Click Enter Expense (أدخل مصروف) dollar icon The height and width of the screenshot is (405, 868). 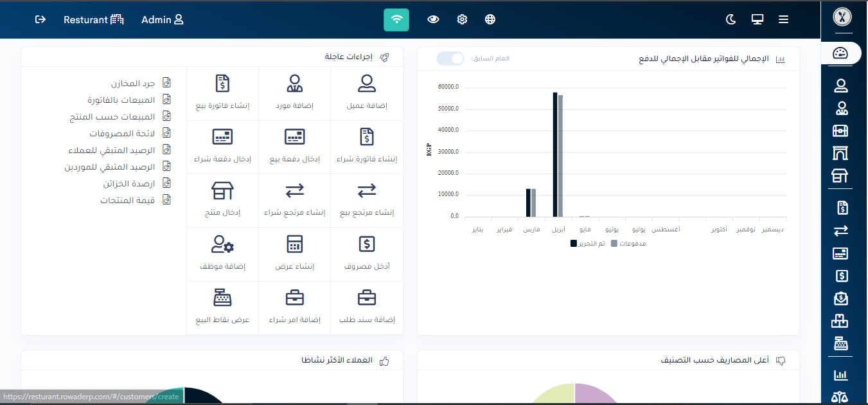click(367, 244)
